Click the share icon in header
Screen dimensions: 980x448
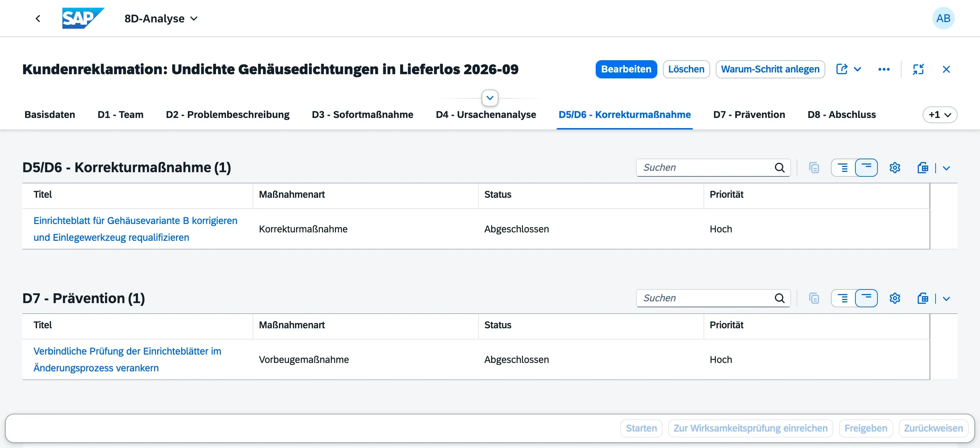pyautogui.click(x=841, y=69)
